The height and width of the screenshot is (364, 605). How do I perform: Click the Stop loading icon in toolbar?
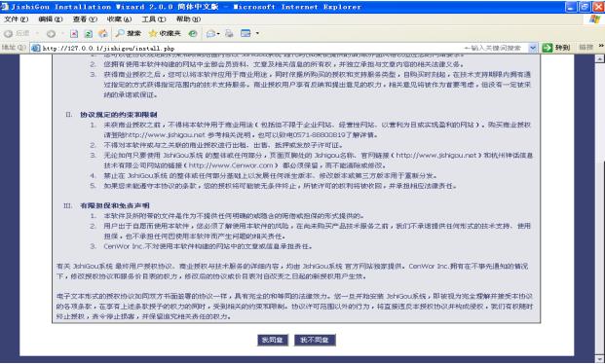74,34
